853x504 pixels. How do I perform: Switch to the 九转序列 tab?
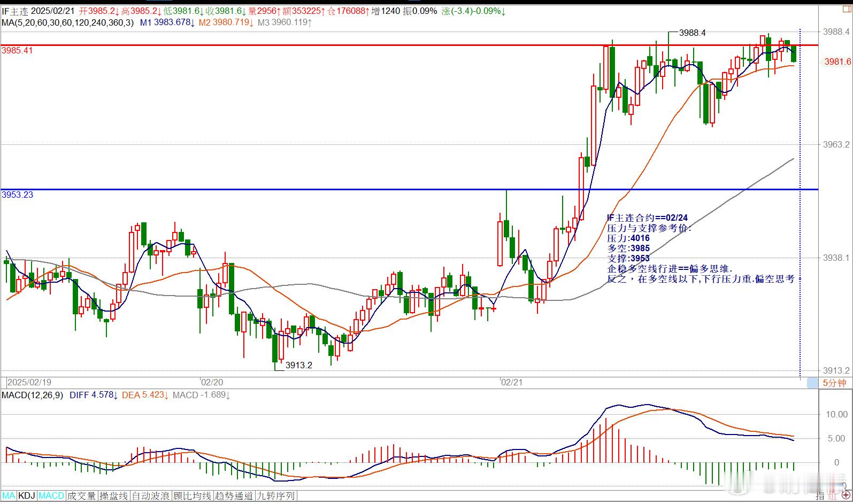275,496
